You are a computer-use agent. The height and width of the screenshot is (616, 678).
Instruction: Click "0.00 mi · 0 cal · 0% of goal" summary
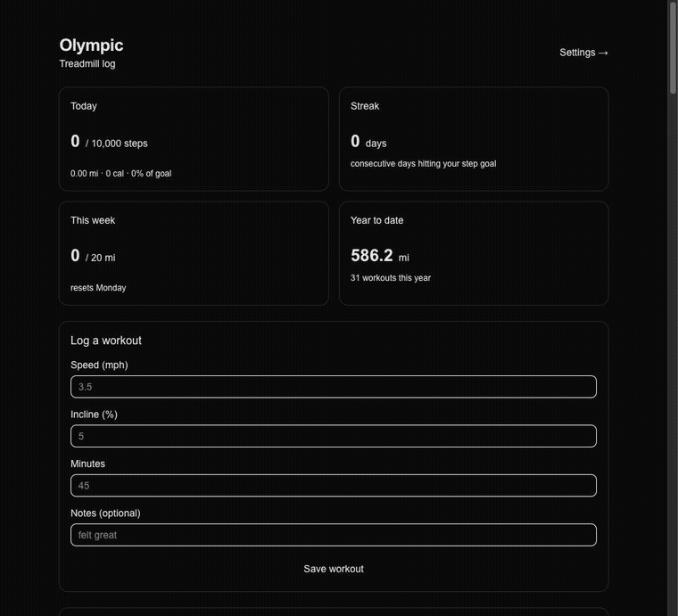[120, 173]
